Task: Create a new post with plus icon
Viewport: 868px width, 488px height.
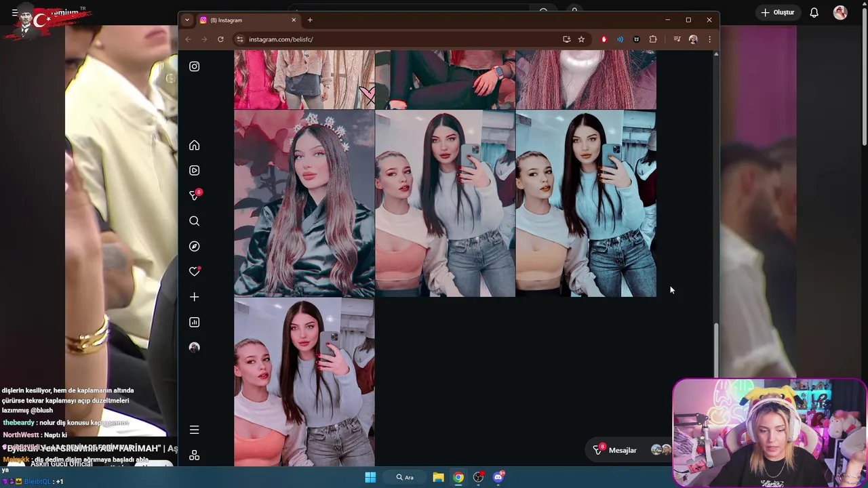Action: tap(195, 297)
